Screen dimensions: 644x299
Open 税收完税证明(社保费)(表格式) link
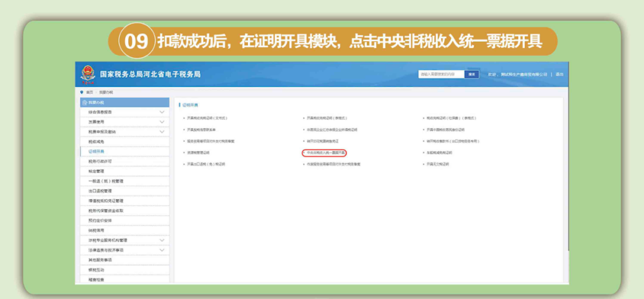coord(451,118)
